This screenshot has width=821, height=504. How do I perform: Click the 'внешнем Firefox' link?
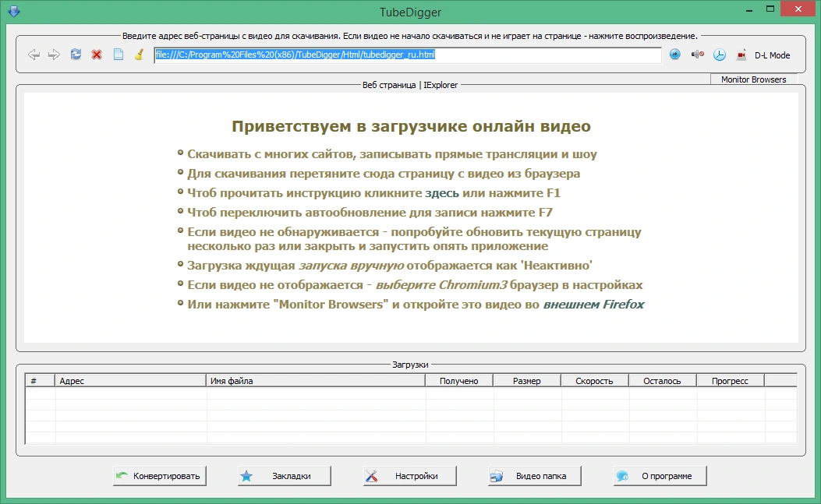(593, 305)
